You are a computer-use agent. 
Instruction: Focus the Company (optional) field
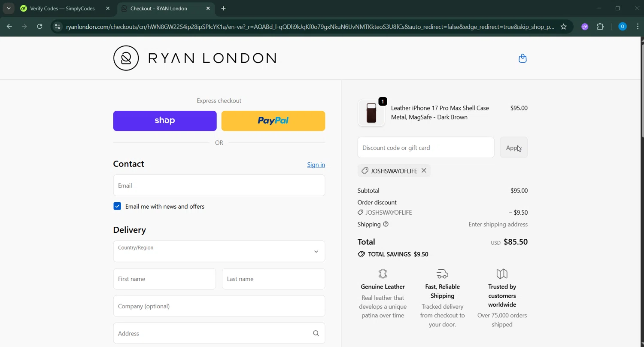coord(219,306)
